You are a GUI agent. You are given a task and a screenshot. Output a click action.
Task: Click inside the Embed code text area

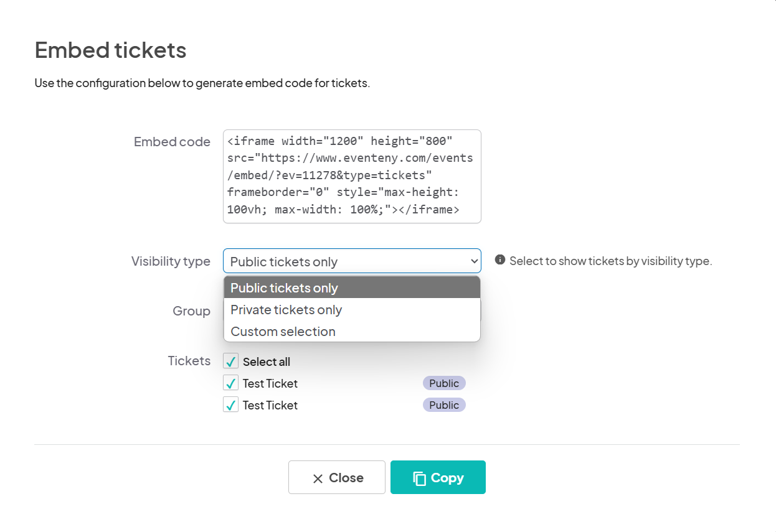point(352,176)
